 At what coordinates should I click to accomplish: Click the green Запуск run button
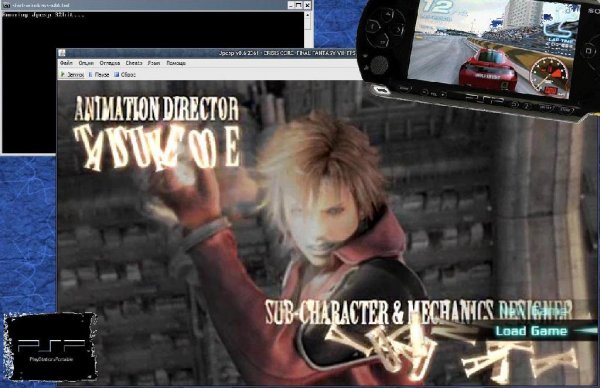tap(72, 75)
